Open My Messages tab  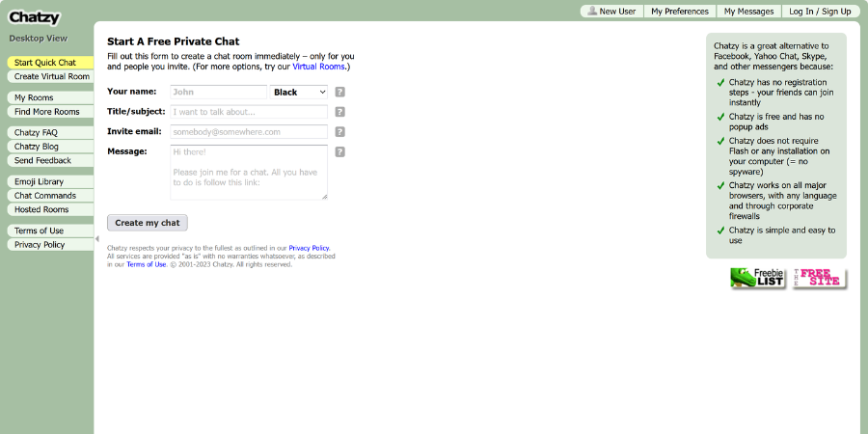point(748,11)
